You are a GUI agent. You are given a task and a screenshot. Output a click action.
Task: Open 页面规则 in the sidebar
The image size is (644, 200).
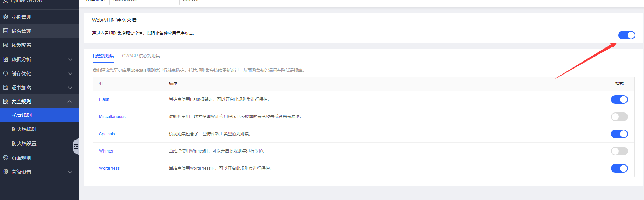coord(39,157)
